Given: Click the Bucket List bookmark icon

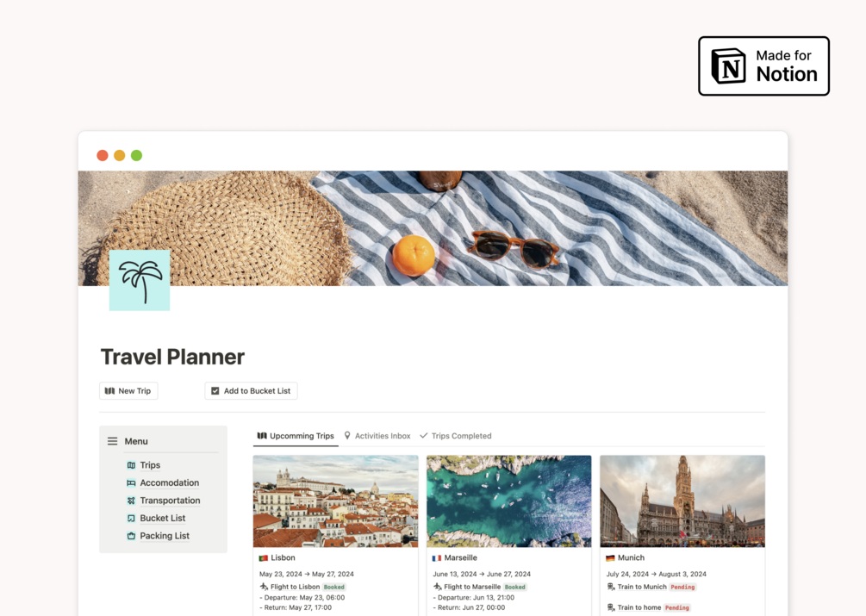Looking at the screenshot, I should (131, 519).
